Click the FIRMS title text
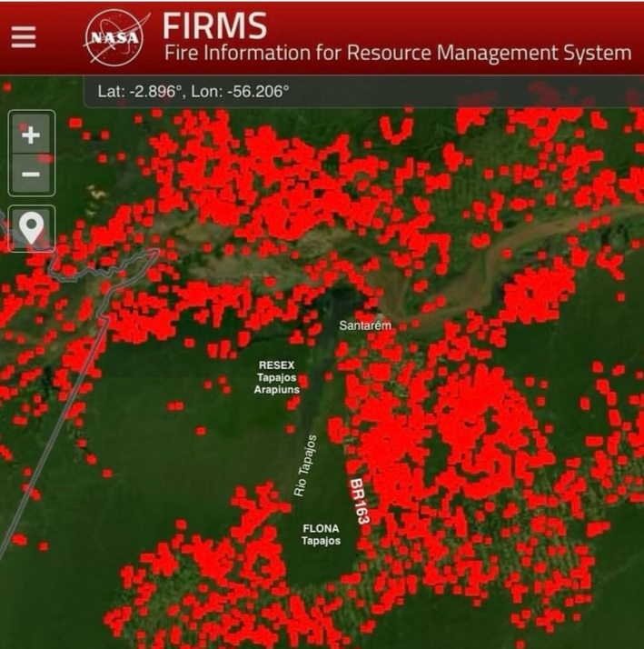The width and height of the screenshot is (644, 649). 215,24
